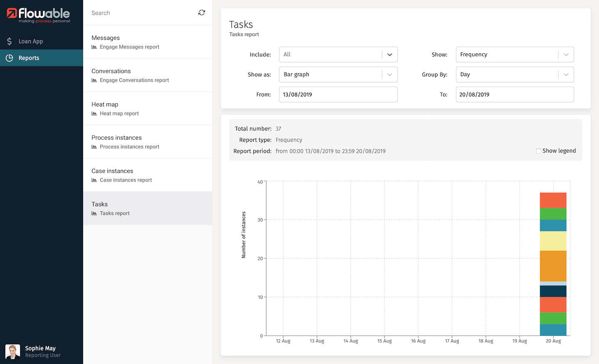Select Loan App in the sidebar
The image size is (599, 364).
pyautogui.click(x=30, y=41)
